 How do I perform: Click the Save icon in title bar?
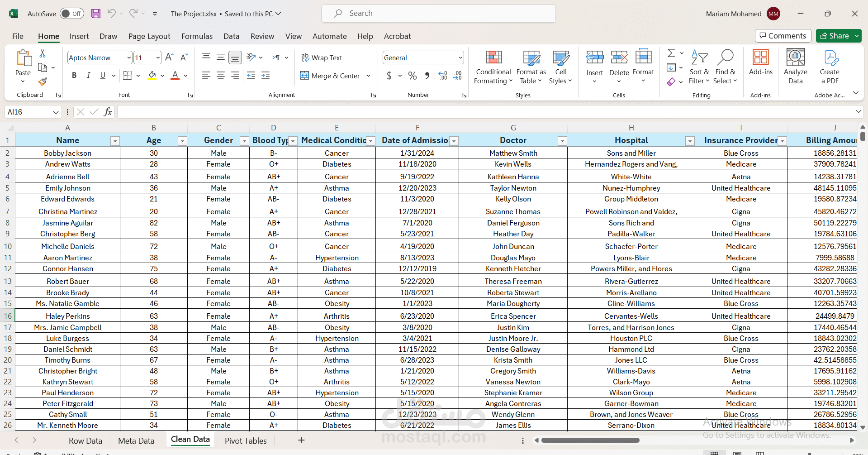95,14
